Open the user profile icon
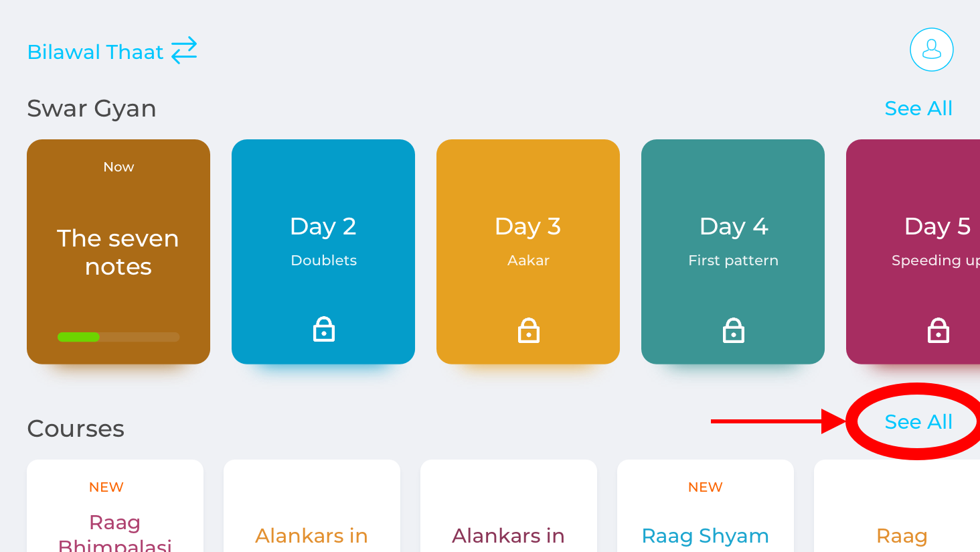The width and height of the screenshot is (980, 552). [x=931, y=50]
